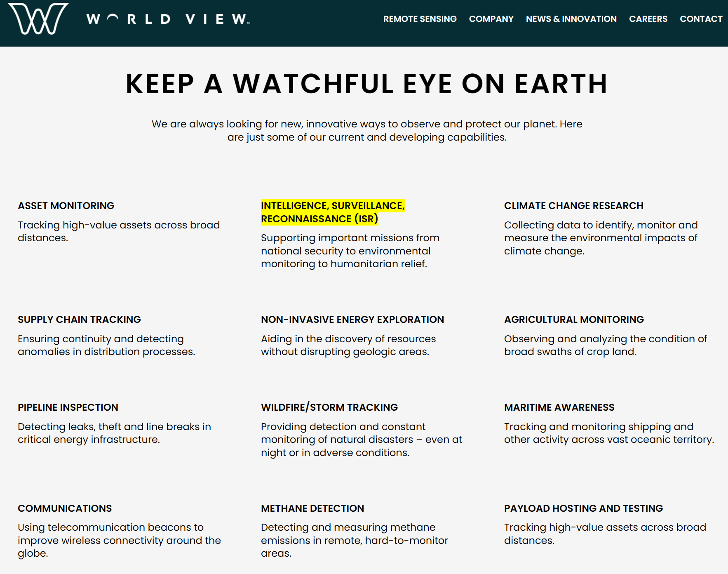The image size is (728, 574).
Task: Navigate to the Contact page
Action: [700, 19]
